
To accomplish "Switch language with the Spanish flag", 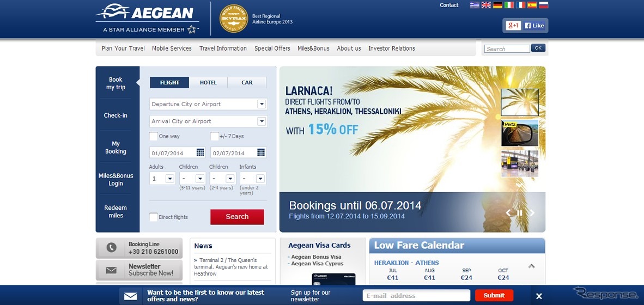I will coord(532,5).
